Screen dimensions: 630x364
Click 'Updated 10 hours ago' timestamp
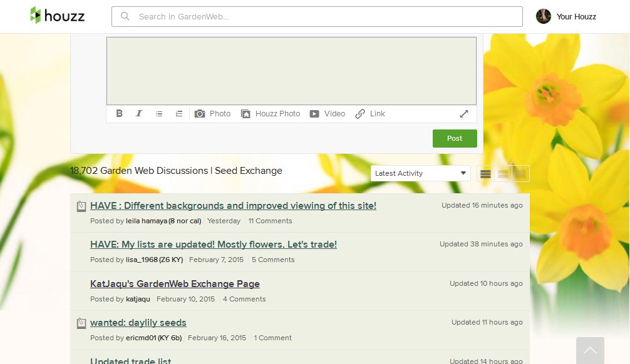(x=486, y=283)
